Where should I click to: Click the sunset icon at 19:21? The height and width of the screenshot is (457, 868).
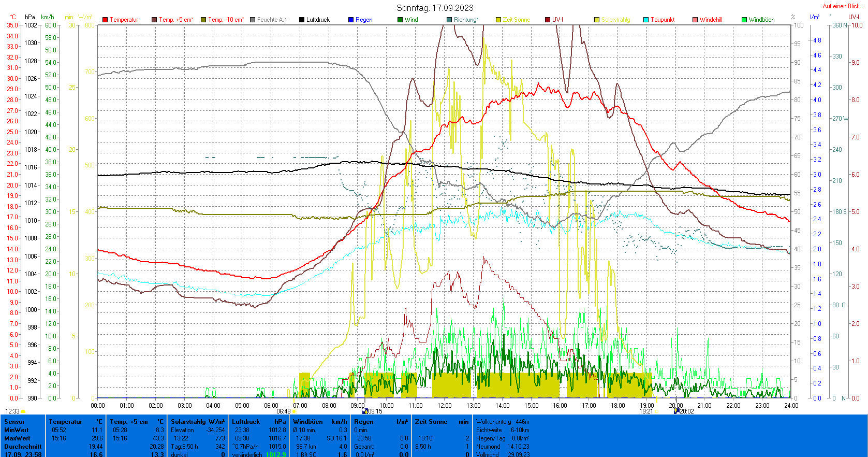click(x=656, y=411)
